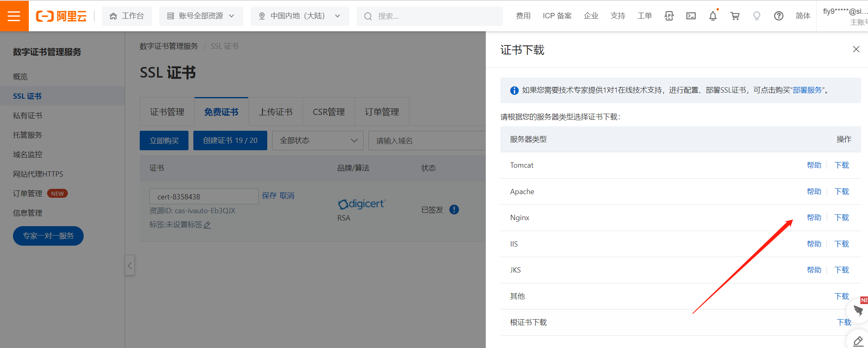
Task: Open the notifications bell icon
Action: (x=713, y=16)
